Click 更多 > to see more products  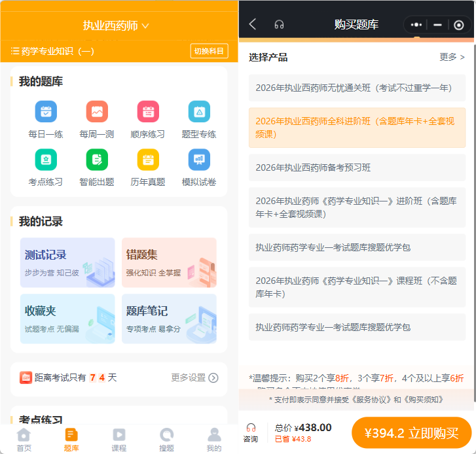(x=452, y=57)
